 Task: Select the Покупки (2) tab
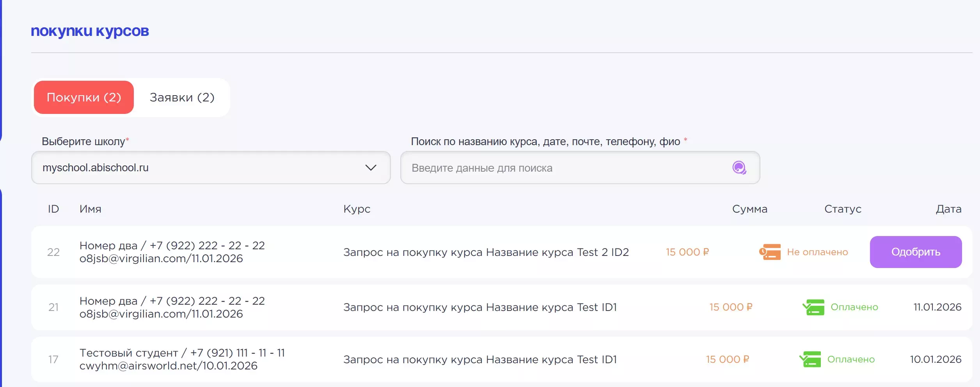coord(84,98)
